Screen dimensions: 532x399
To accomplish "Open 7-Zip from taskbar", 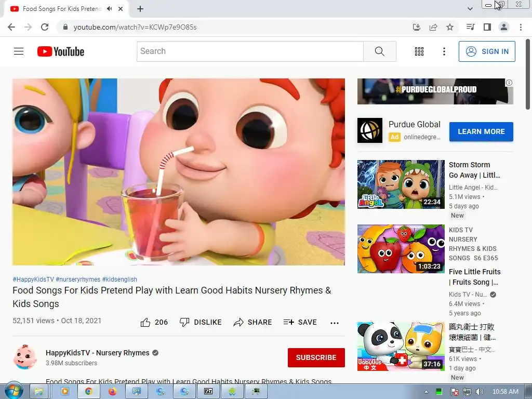I will [x=208, y=392].
